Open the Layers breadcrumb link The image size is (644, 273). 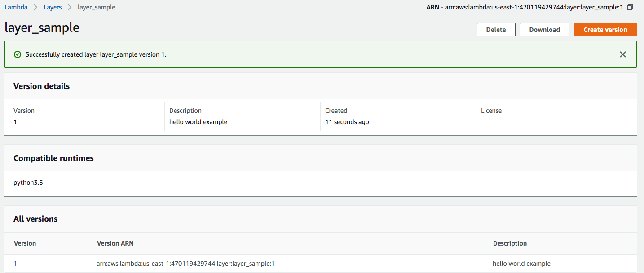click(x=53, y=7)
